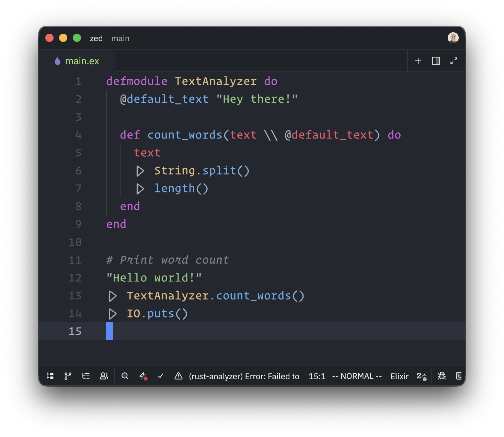Click the -- NORMAL -- vim mode indicator
This screenshot has width=504, height=437.
tap(357, 376)
